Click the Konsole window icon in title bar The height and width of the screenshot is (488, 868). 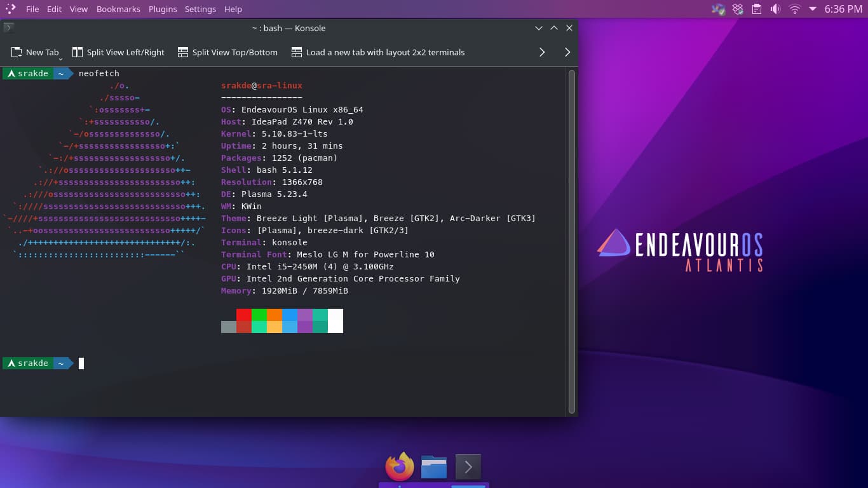pyautogui.click(x=8, y=27)
